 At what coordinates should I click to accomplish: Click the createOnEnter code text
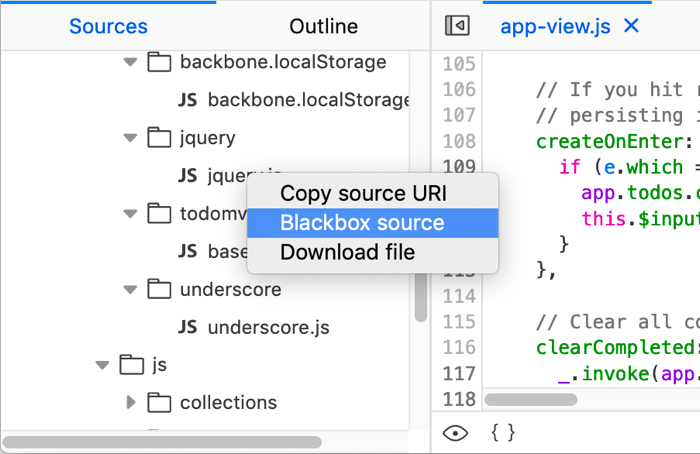(614, 142)
